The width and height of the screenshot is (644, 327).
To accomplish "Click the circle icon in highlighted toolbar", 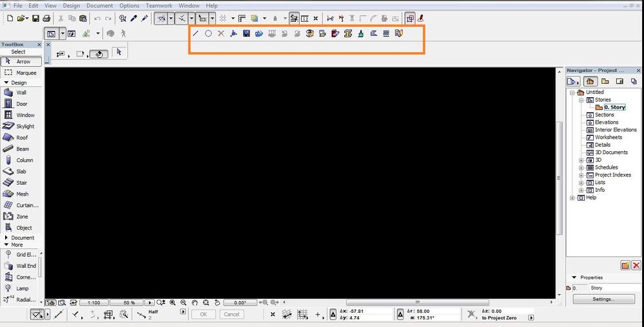I will [x=208, y=33].
